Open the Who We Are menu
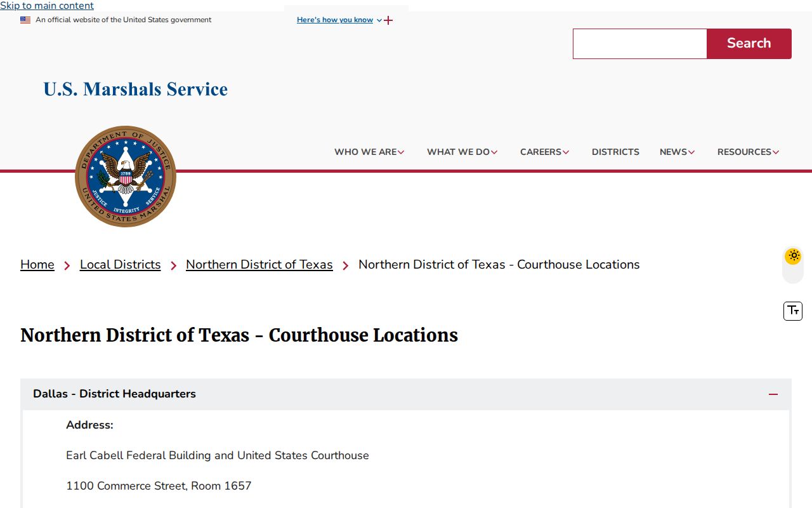812x508 pixels. (369, 152)
